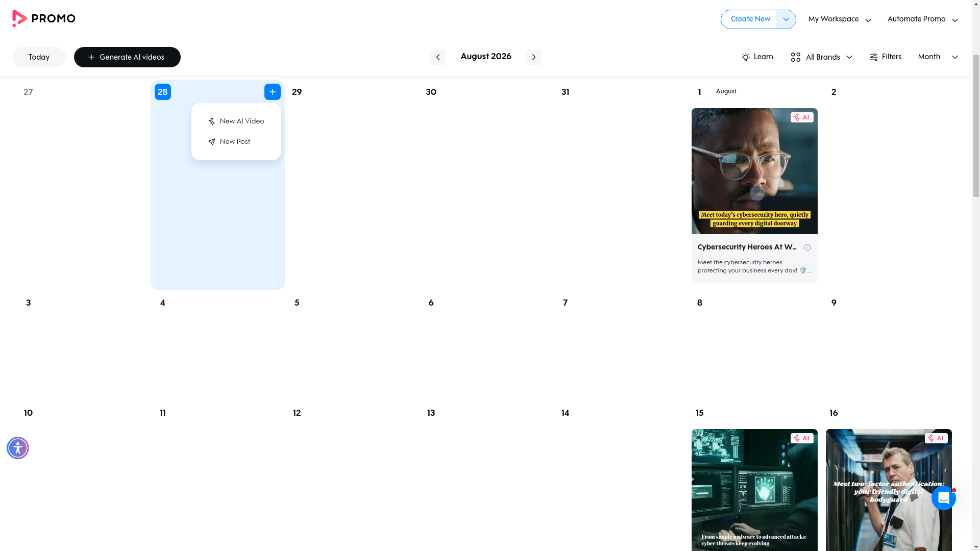Click AI badge on August 1 video
980x551 pixels.
(x=801, y=117)
